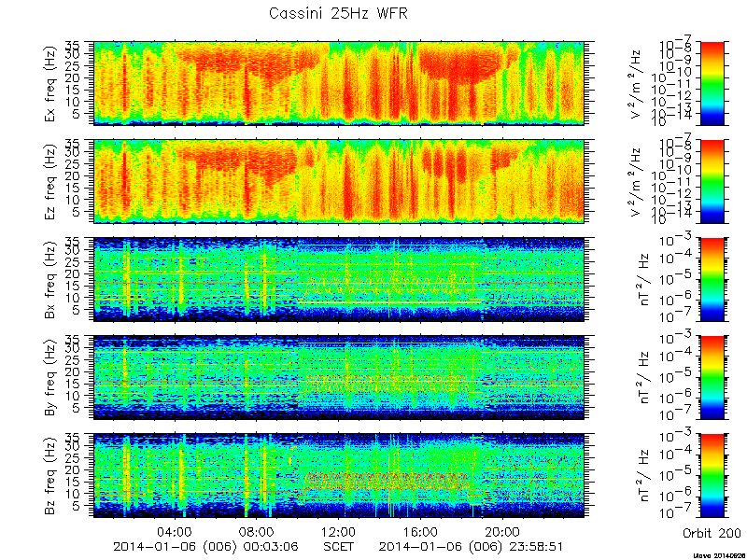Click the "20:00" time tick label
Viewport: 747px width, 560px height.
502,531
